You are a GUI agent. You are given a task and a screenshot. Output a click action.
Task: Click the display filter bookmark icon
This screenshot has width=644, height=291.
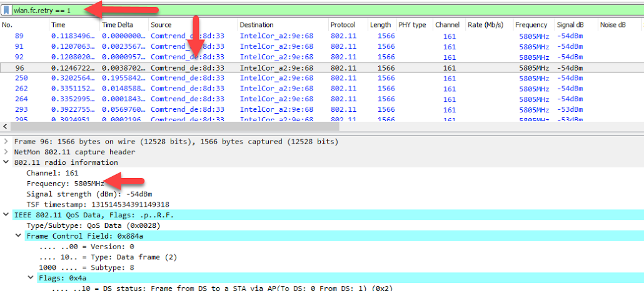tap(6, 10)
